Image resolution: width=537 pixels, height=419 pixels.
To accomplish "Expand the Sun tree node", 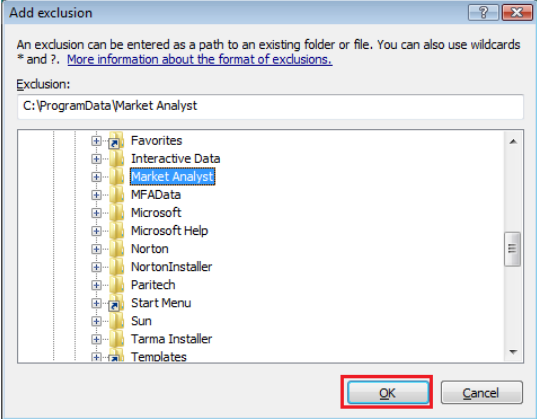I will tap(96, 321).
